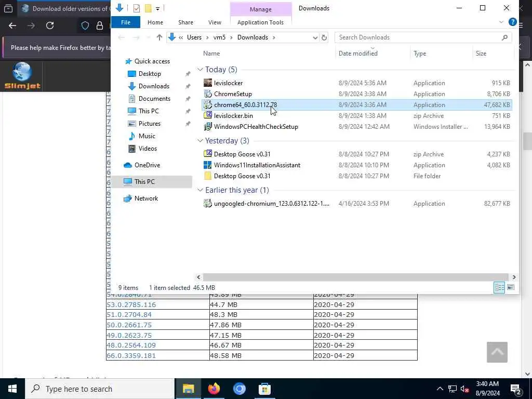This screenshot has width=532, height=399.
Task: Open the notification center icon
Action: [516, 389]
